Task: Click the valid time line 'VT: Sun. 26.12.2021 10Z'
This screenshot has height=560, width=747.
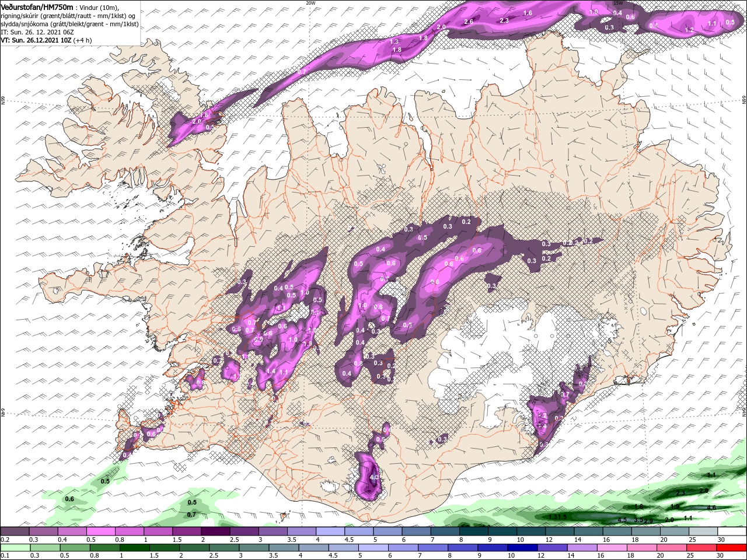Action: point(36,40)
